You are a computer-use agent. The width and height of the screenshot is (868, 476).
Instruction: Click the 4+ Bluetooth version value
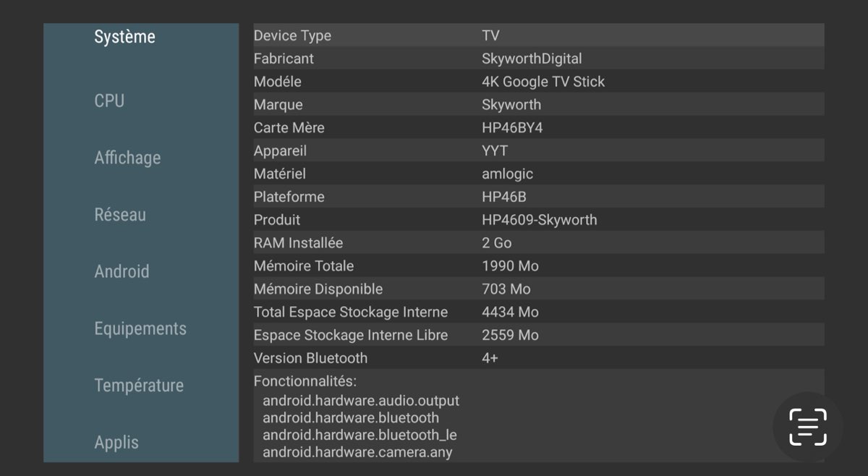pyautogui.click(x=490, y=358)
